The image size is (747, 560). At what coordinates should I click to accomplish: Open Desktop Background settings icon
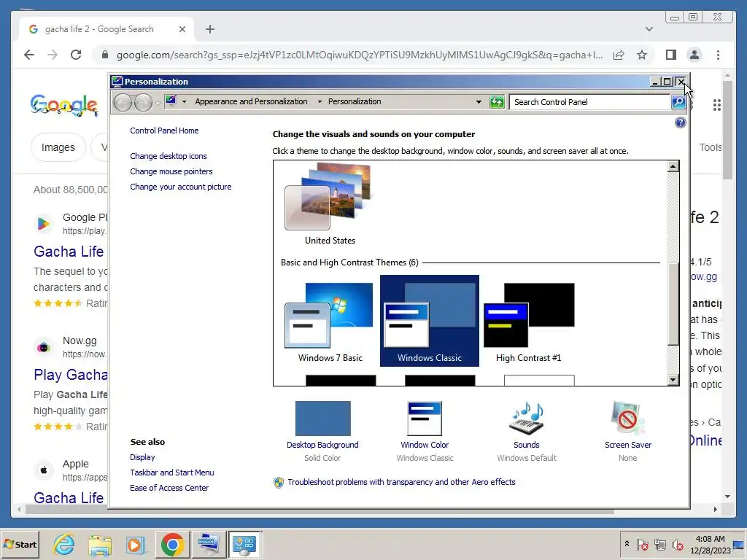(322, 419)
